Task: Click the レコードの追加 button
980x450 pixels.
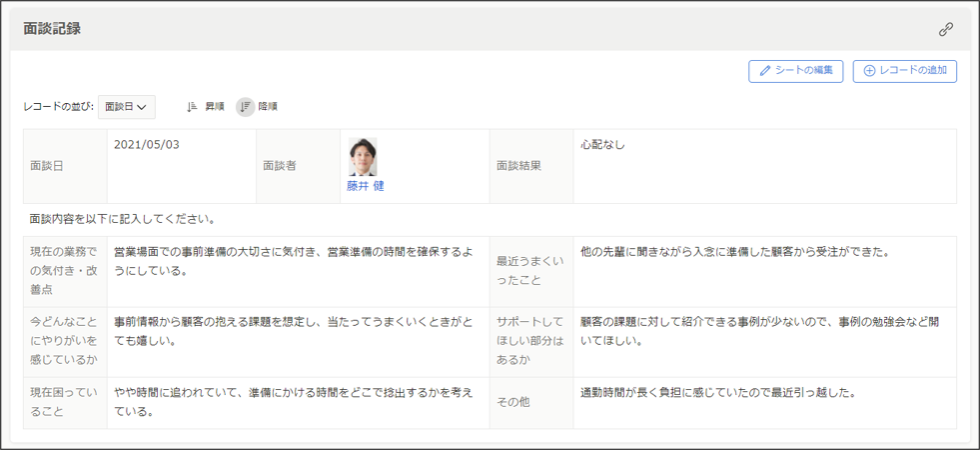Action: pyautogui.click(x=904, y=71)
